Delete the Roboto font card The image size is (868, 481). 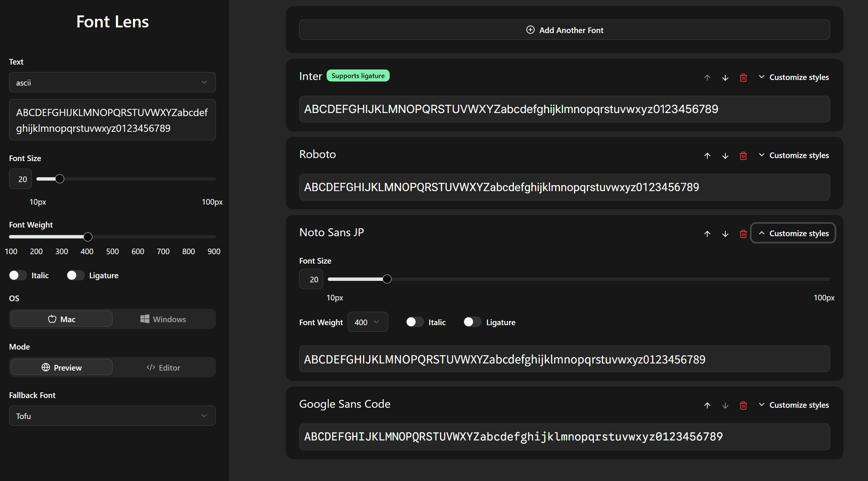743,156
